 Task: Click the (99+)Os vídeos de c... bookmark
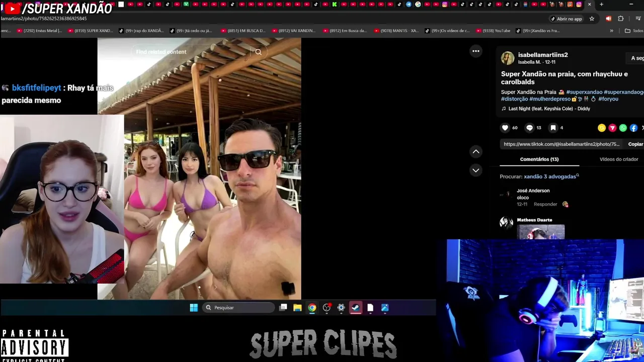[447, 31]
